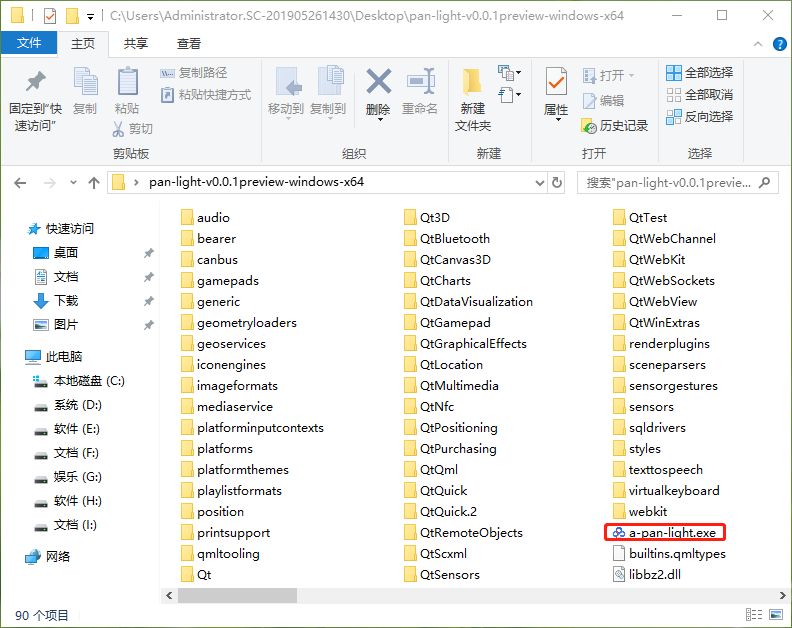This screenshot has width=792, height=628.
Task: Click Invert selection in the ribbon
Action: point(700,117)
